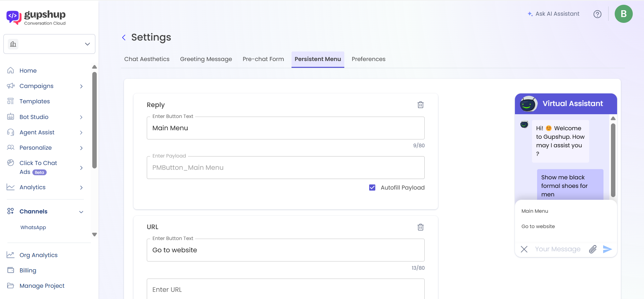Expand the Analytics submenu chevron
The image size is (644, 299).
[x=81, y=188]
